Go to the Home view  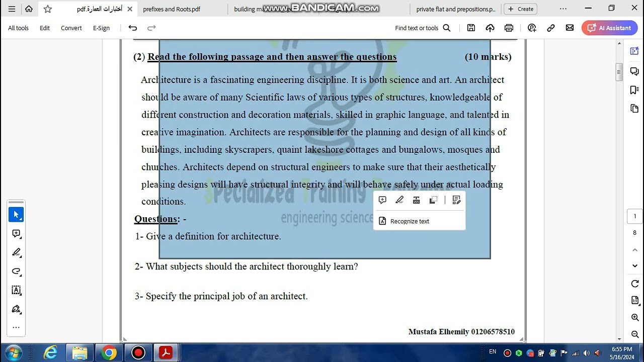29,9
